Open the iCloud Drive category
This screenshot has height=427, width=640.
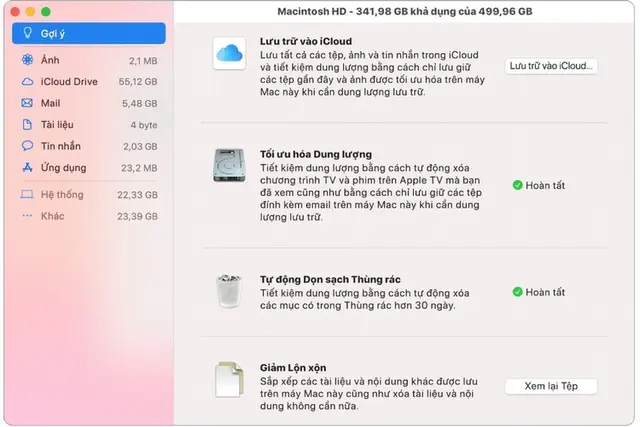coord(89,82)
